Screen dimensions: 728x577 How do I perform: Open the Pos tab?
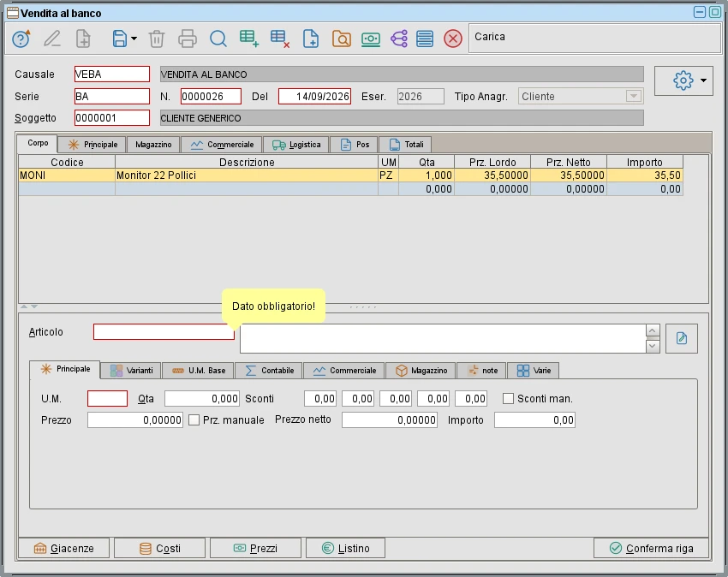pos(355,145)
